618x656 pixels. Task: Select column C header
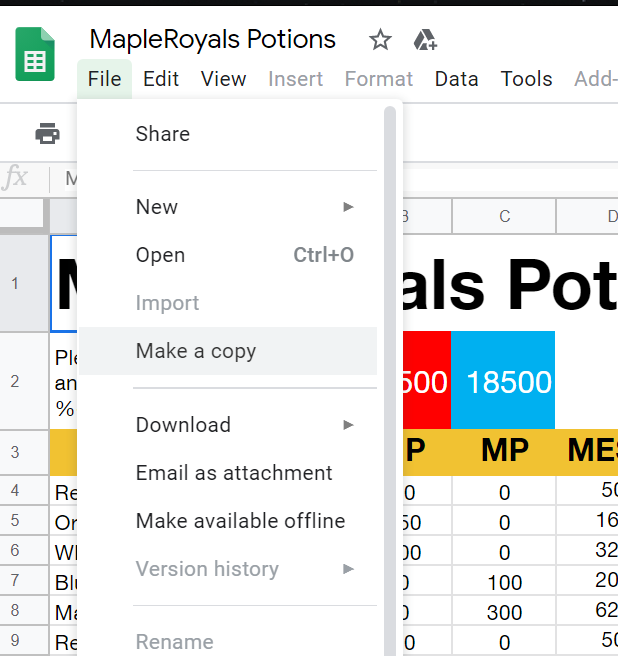tap(504, 216)
